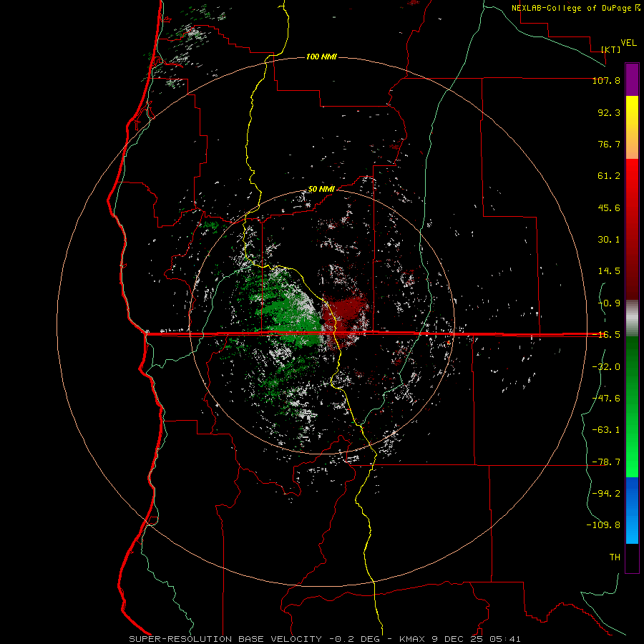Pick the gray near-zero segment of the scale

click(x=632, y=318)
